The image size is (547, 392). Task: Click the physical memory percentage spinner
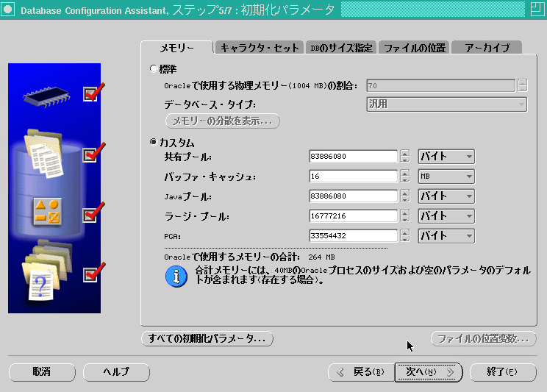point(522,85)
